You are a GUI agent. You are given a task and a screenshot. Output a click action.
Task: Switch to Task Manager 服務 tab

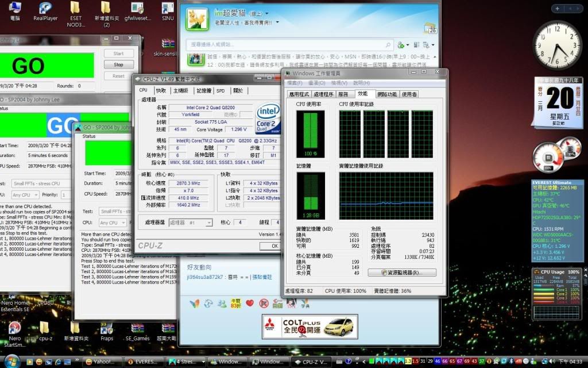(x=343, y=94)
